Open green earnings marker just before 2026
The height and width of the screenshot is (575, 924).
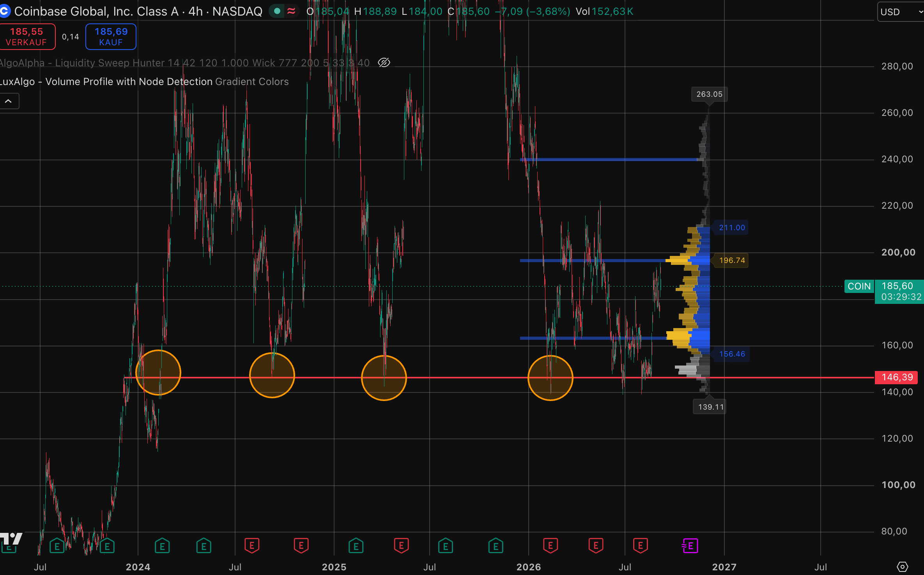pos(496,546)
